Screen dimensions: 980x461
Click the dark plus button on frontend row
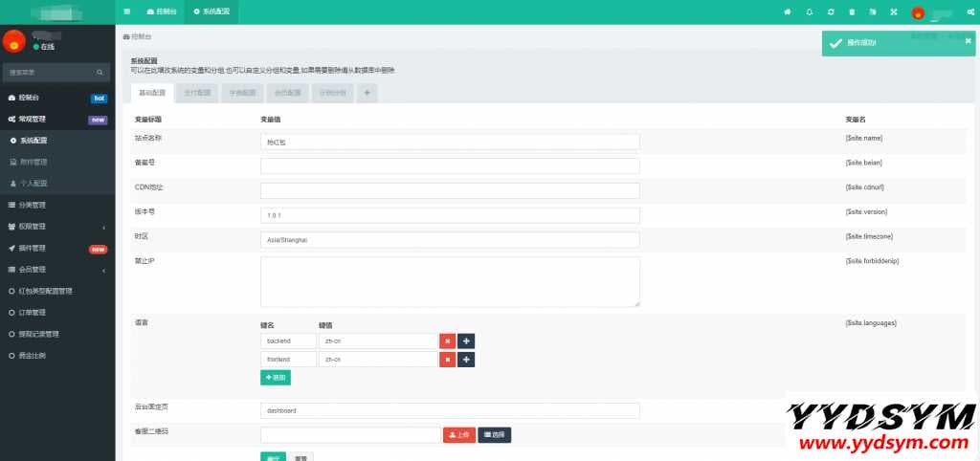(466, 360)
